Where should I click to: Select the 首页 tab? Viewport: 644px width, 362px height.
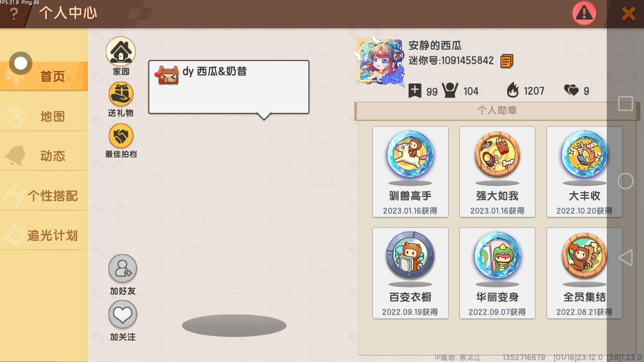coord(44,76)
